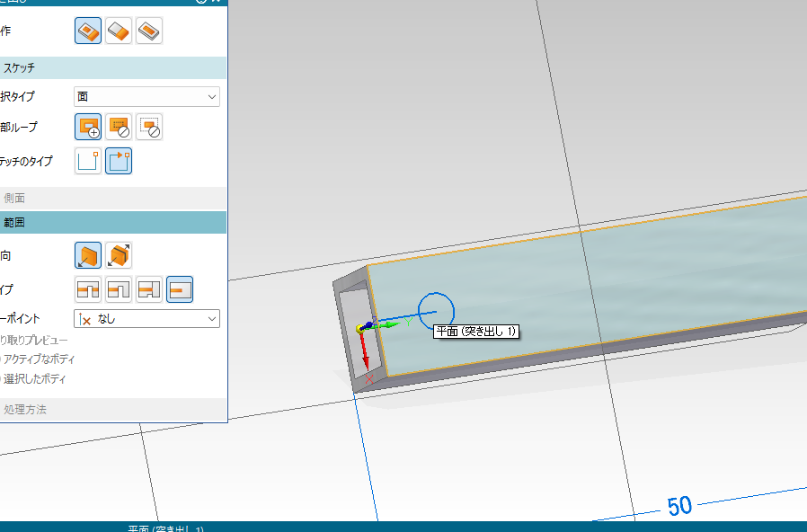
Task: Select the internal loop icon with plus sign
Action: (x=88, y=128)
